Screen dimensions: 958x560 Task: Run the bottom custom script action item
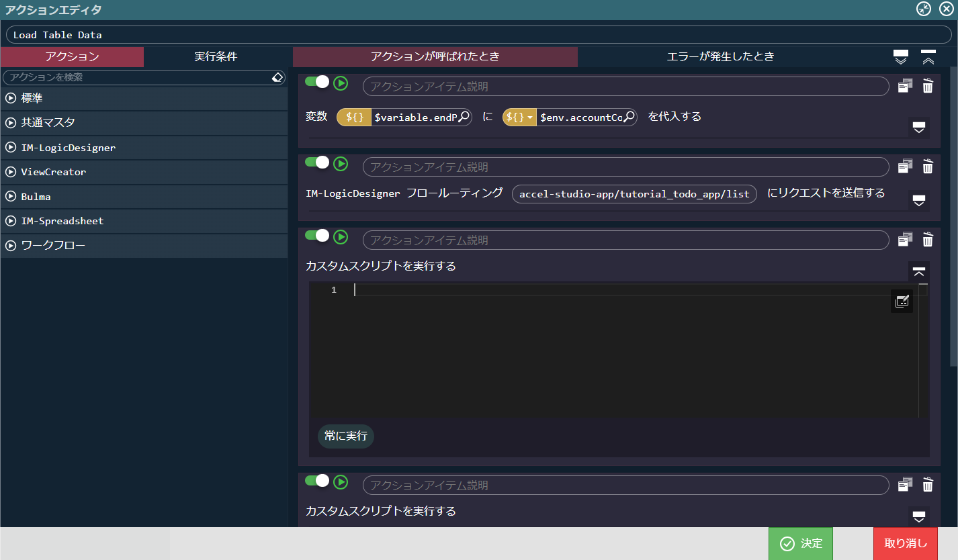click(x=341, y=481)
